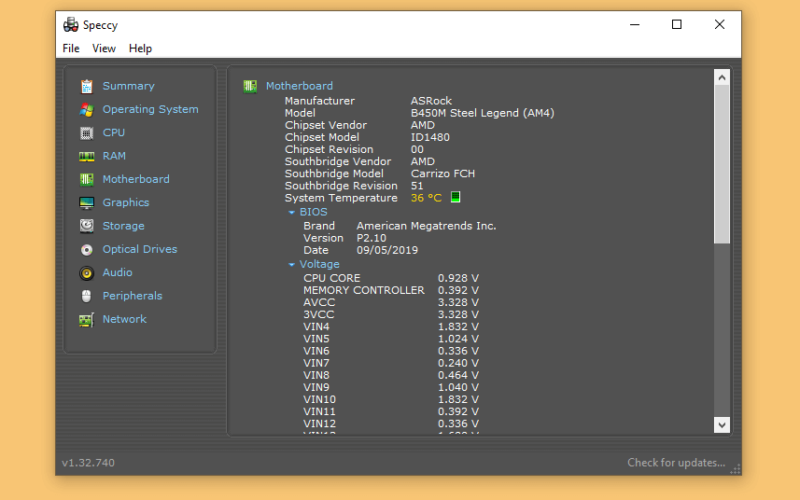This screenshot has width=800, height=500.
Task: Click the VIN10 voltage label
Action: tap(319, 399)
